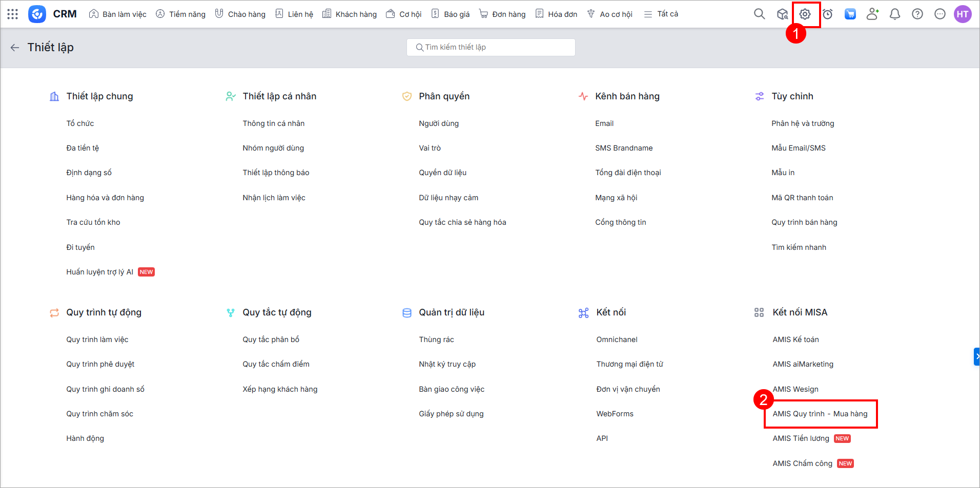This screenshot has height=488, width=980.
Task: Open the Khách hàng tab
Action: click(x=350, y=14)
